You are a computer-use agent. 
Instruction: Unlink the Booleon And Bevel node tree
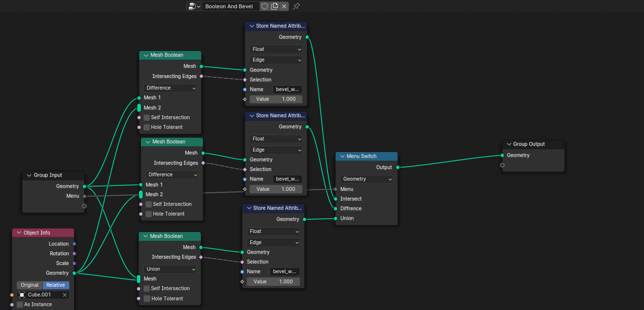click(284, 6)
